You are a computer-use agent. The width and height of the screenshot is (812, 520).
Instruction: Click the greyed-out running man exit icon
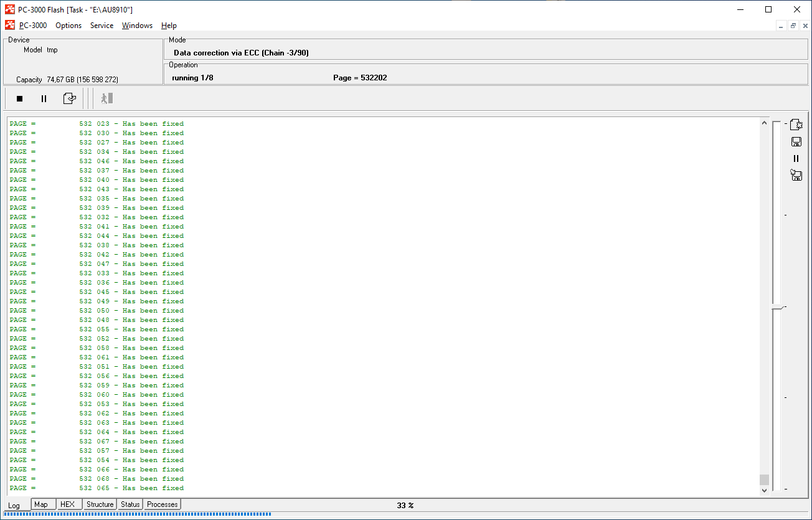coord(107,98)
